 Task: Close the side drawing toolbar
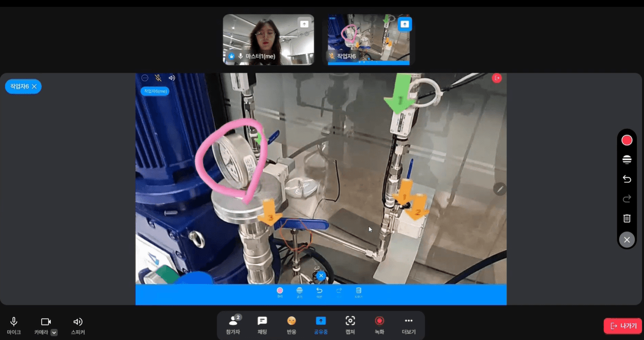coord(627,240)
